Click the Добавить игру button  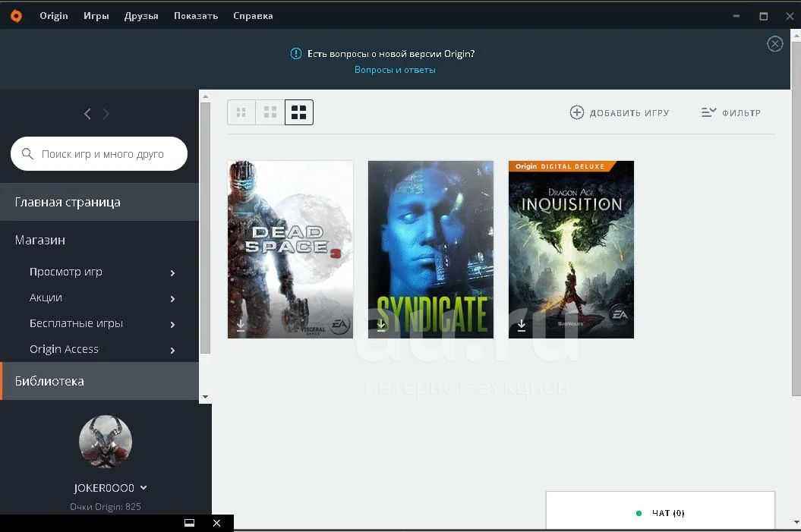click(619, 113)
